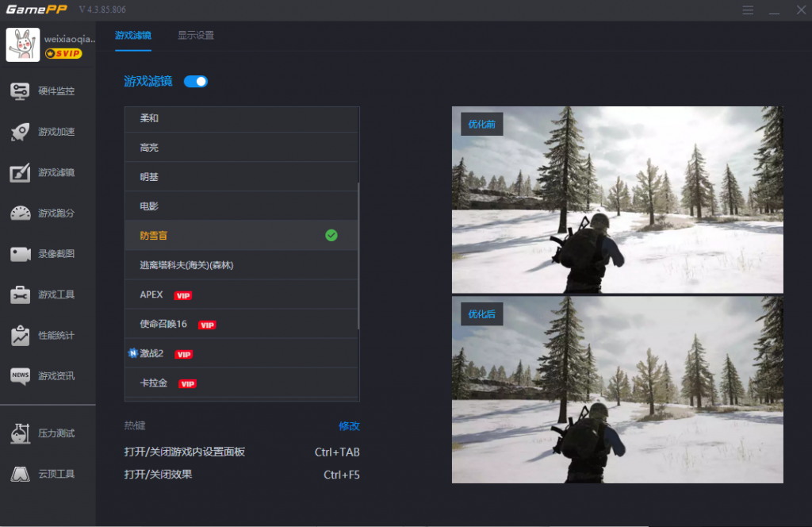Select the 使命召唤16 filter
This screenshot has height=527, width=812.
[x=241, y=324]
